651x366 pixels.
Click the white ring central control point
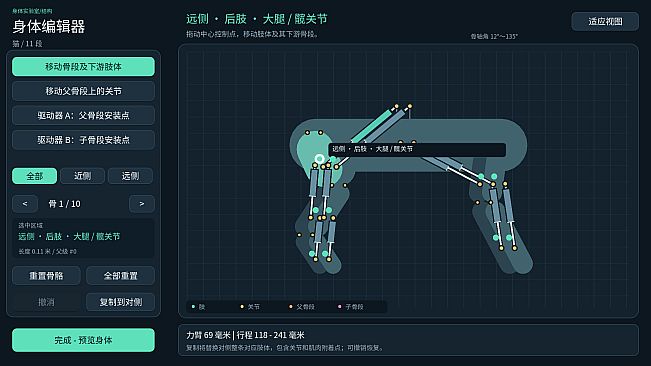coord(319,159)
